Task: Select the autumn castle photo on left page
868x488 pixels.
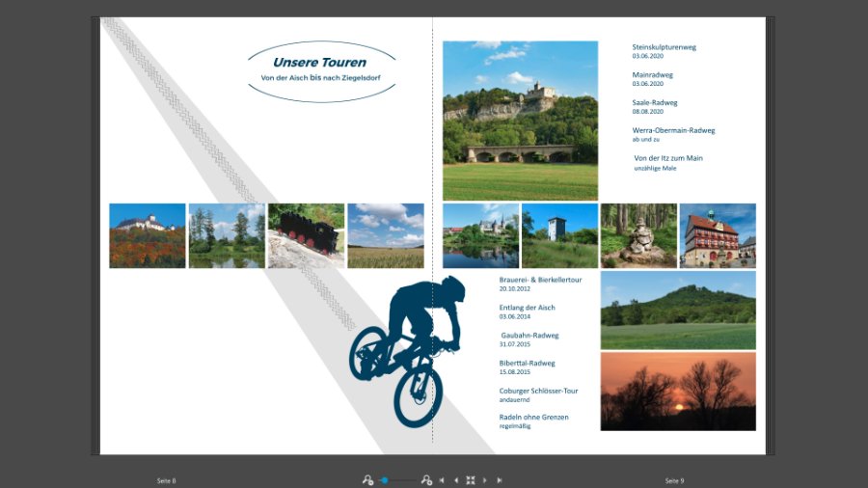Action: tap(148, 235)
